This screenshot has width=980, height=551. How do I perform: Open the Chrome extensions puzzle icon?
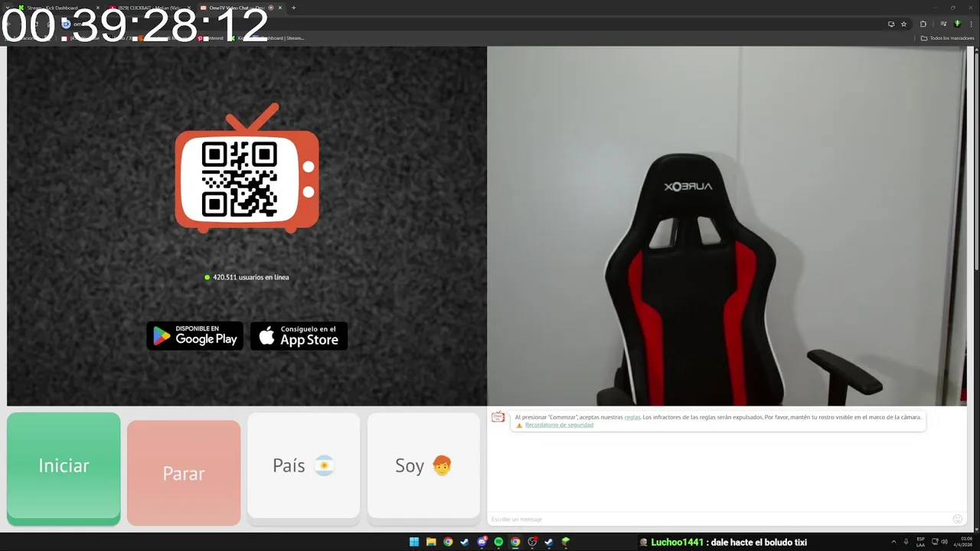pos(923,24)
